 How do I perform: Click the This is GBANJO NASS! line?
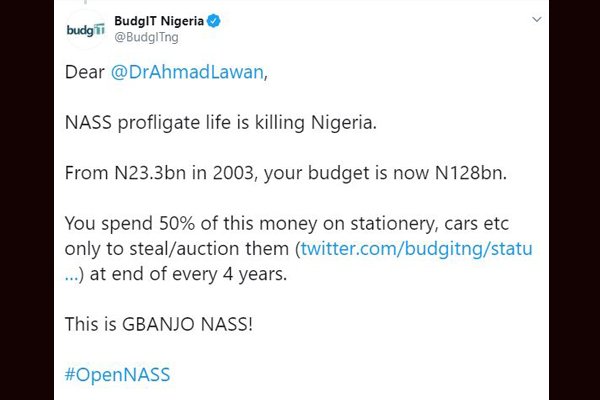point(158,324)
